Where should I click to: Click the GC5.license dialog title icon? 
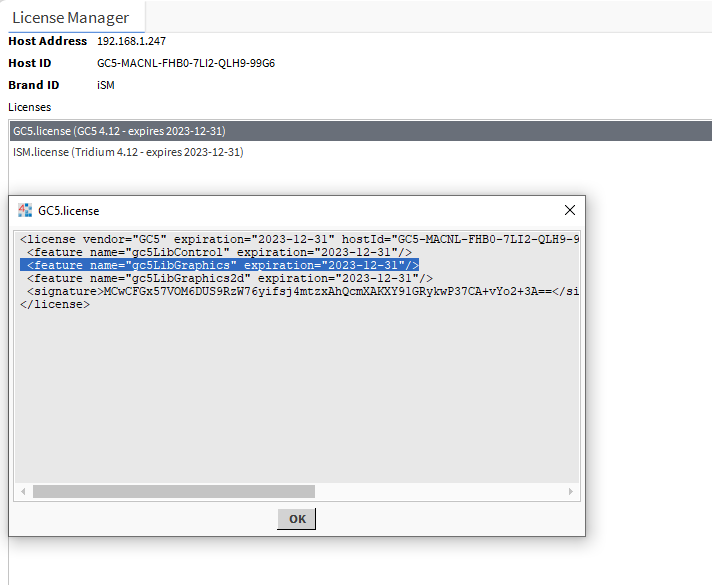click(x=25, y=210)
